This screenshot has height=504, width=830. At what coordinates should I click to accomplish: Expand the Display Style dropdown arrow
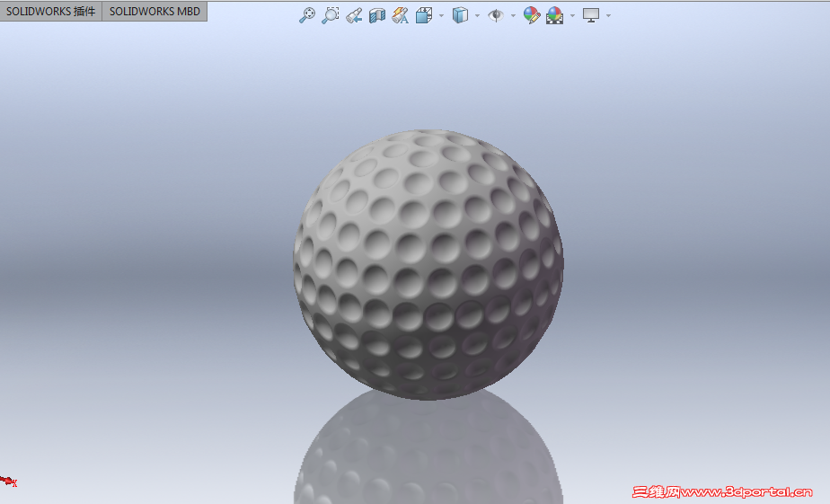pyautogui.click(x=478, y=16)
